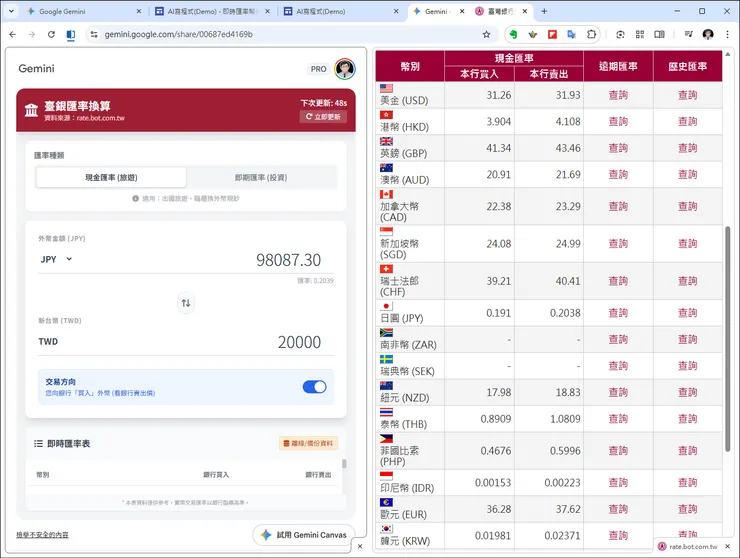Screen dimensions: 740x558
Task: Open the JPY currency dropdown
Action: pos(57,259)
